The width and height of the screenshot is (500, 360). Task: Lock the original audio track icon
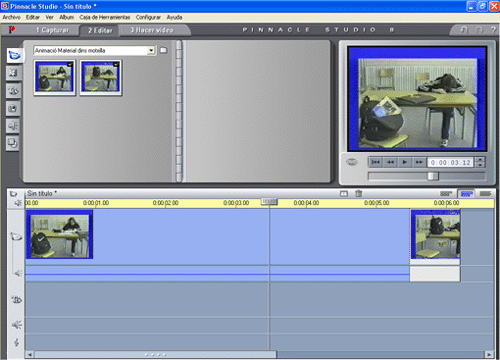(18, 273)
